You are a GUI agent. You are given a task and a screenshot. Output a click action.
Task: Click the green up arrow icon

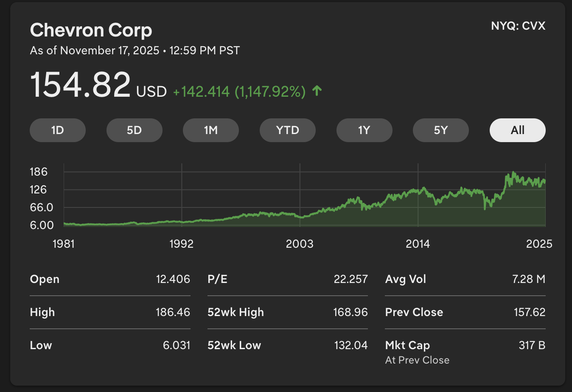coord(317,91)
